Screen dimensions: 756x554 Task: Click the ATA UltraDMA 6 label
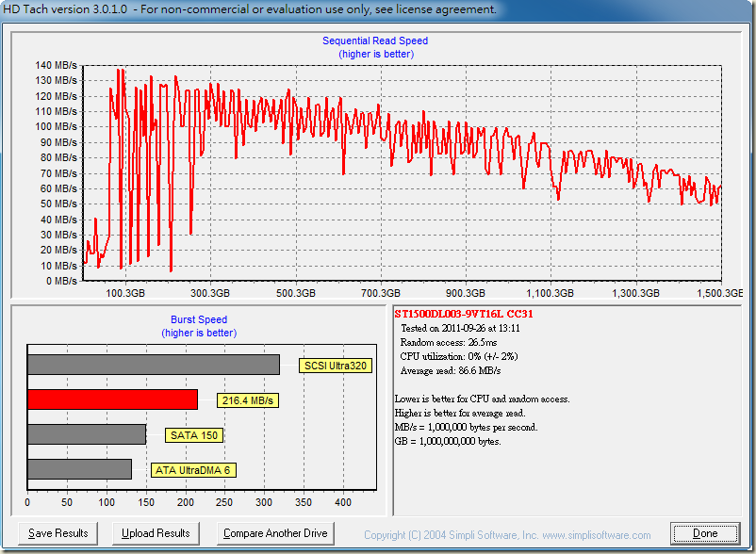(x=191, y=469)
